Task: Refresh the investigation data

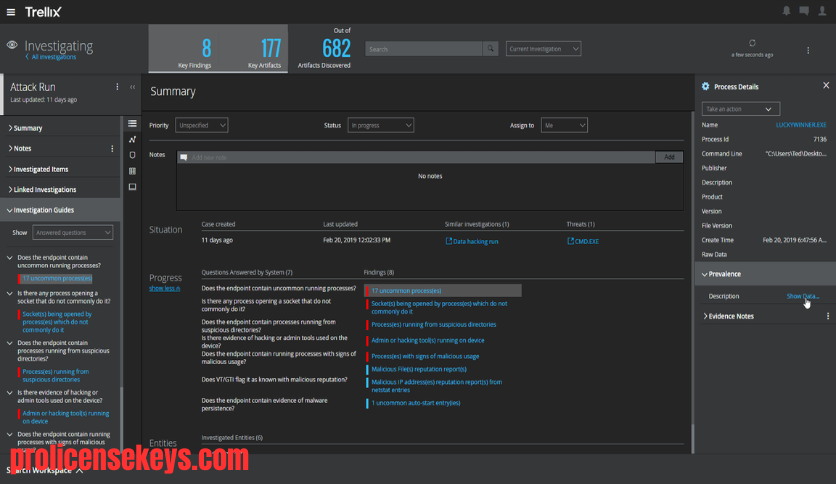Action: click(752, 43)
